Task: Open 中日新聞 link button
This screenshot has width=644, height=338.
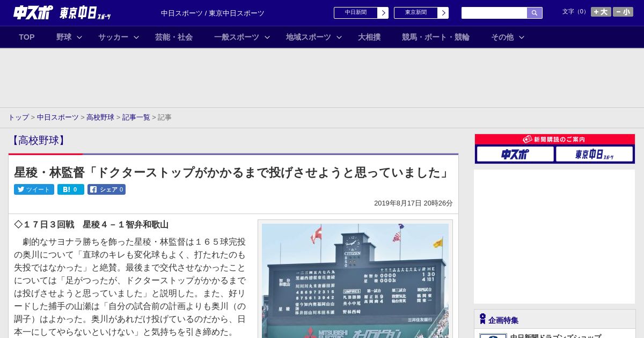Action: pyautogui.click(x=355, y=13)
